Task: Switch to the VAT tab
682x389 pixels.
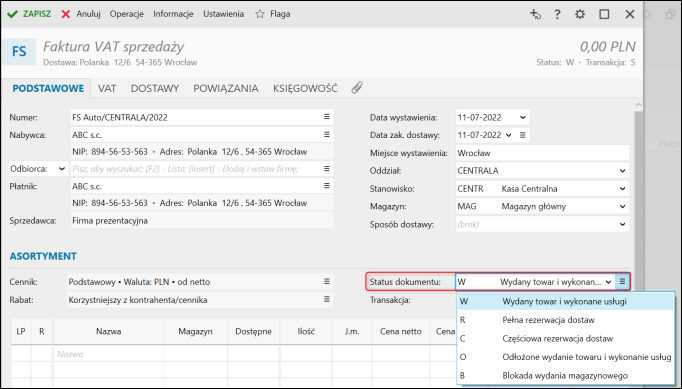Action: [x=107, y=88]
